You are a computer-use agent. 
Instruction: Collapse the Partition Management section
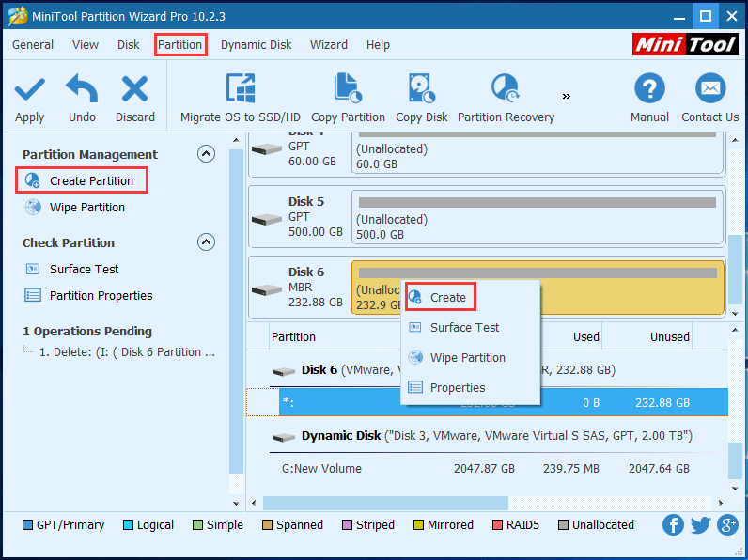[206, 153]
